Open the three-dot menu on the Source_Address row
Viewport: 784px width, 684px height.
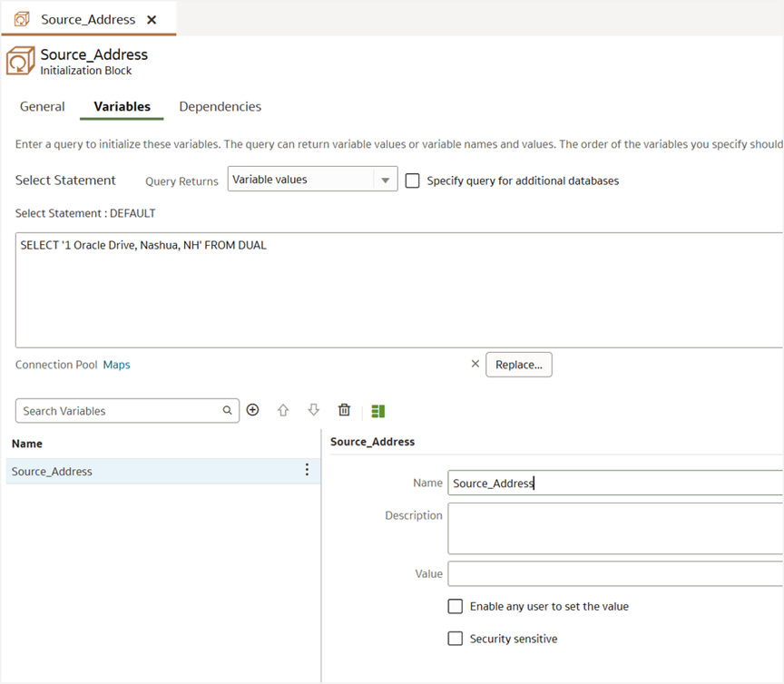307,470
